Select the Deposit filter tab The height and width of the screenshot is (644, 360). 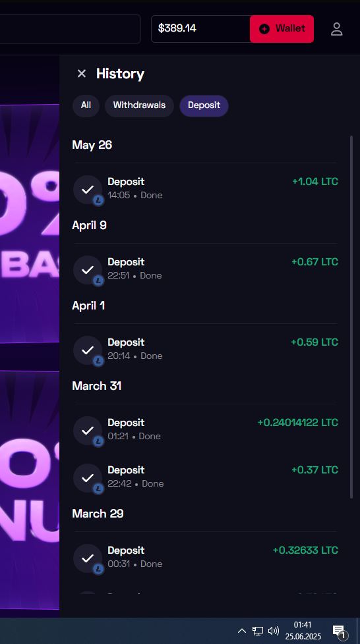point(204,105)
